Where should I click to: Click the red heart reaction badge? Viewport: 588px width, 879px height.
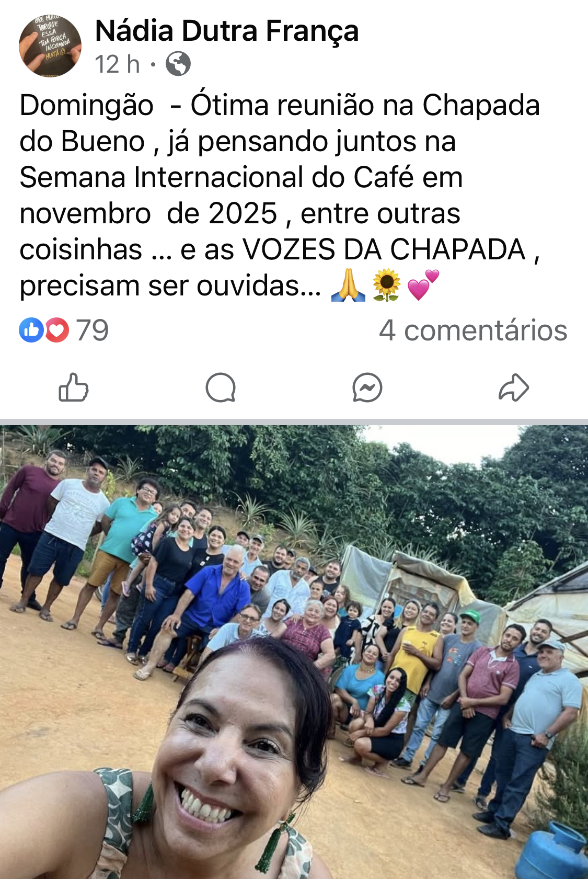(x=56, y=330)
